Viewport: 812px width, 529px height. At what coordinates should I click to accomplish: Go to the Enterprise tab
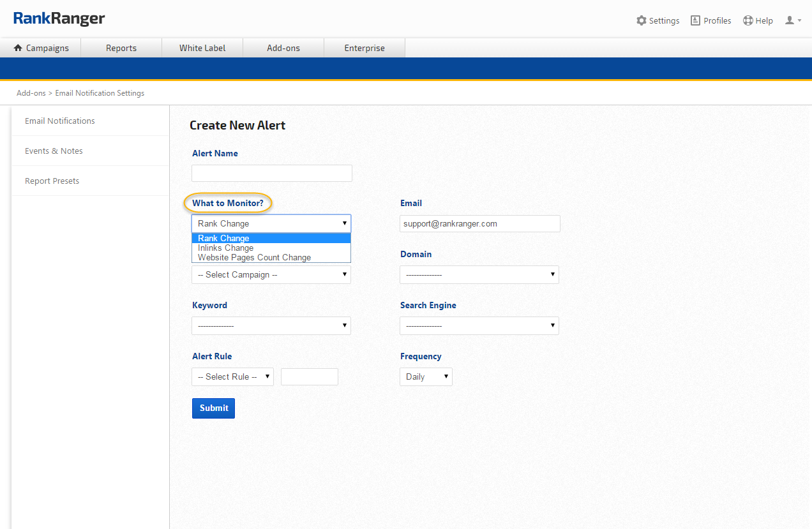click(365, 48)
